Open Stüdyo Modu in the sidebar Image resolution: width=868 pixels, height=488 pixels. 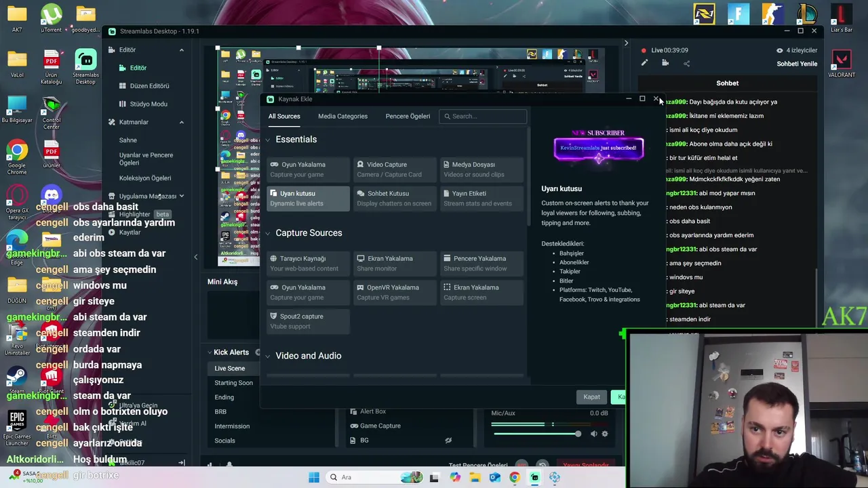[x=148, y=104]
